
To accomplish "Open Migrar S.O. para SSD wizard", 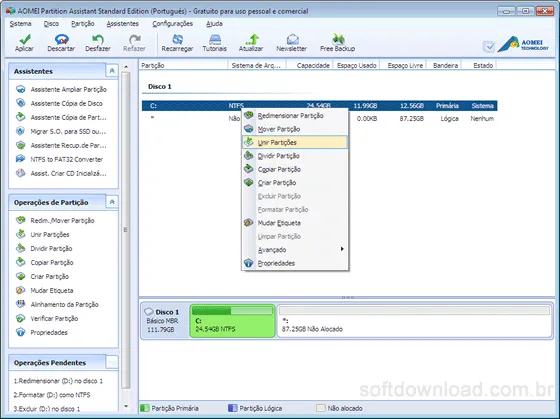I will click(61, 131).
